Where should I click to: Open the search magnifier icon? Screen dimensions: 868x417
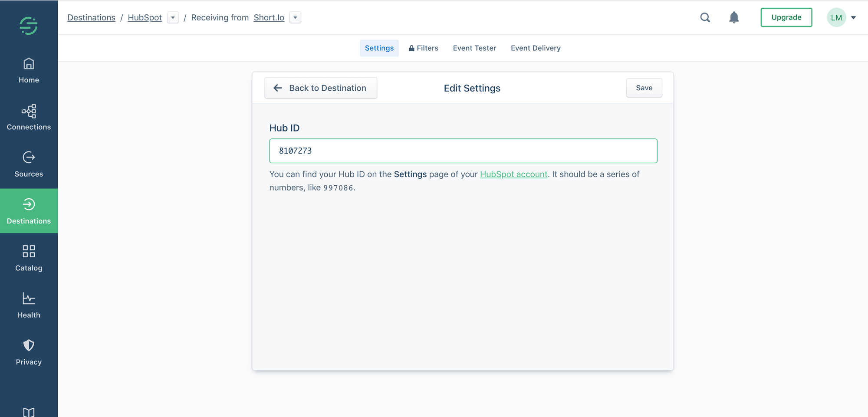point(705,17)
